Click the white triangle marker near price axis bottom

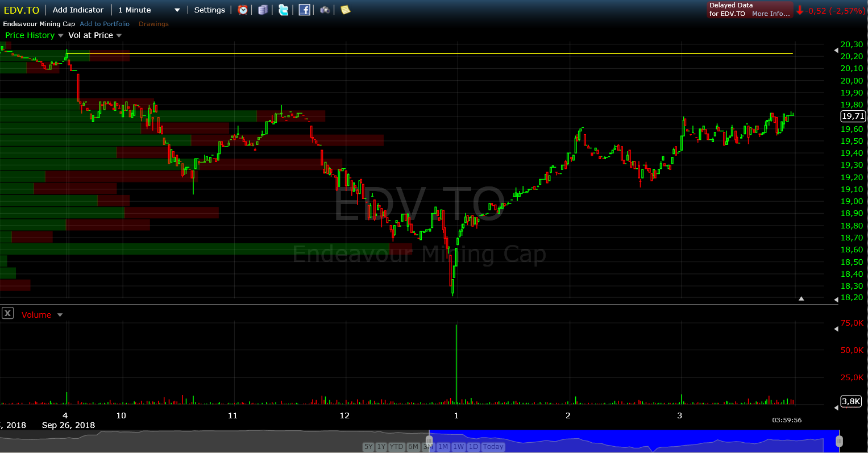801,298
